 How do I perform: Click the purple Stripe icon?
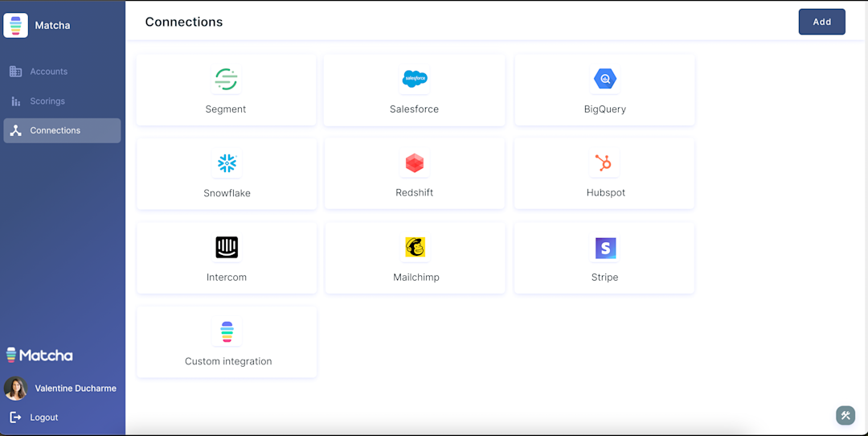tap(605, 249)
